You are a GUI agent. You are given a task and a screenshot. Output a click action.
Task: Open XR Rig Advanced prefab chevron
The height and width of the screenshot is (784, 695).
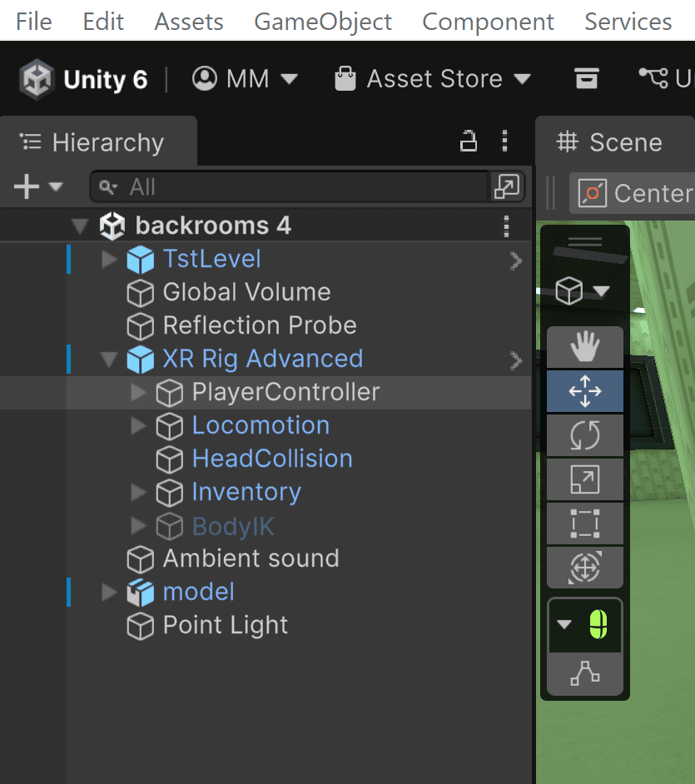point(516,360)
